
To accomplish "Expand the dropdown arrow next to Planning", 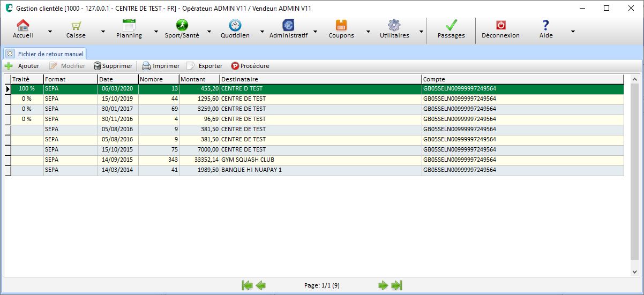I will 156,32.
